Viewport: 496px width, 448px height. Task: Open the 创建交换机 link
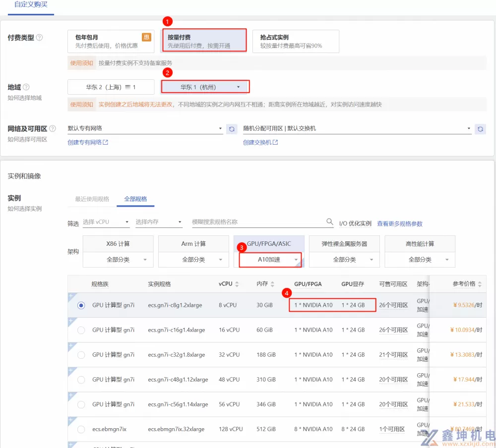(257, 142)
